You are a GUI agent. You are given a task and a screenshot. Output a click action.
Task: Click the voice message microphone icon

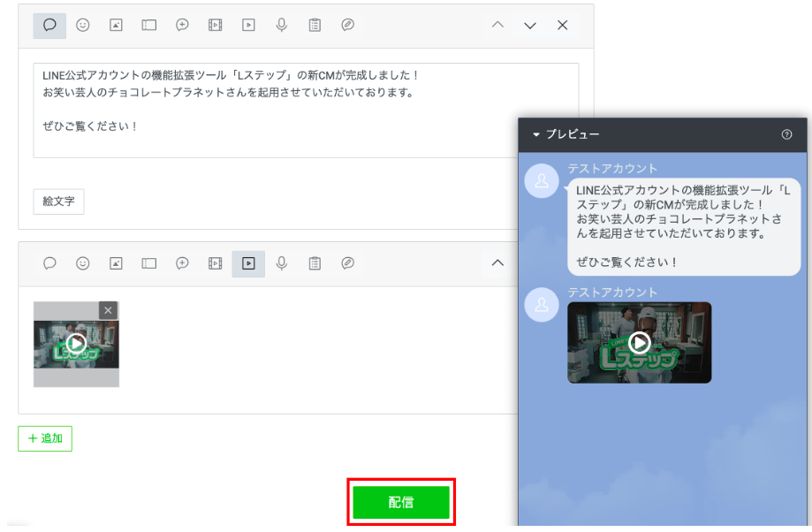(281, 26)
